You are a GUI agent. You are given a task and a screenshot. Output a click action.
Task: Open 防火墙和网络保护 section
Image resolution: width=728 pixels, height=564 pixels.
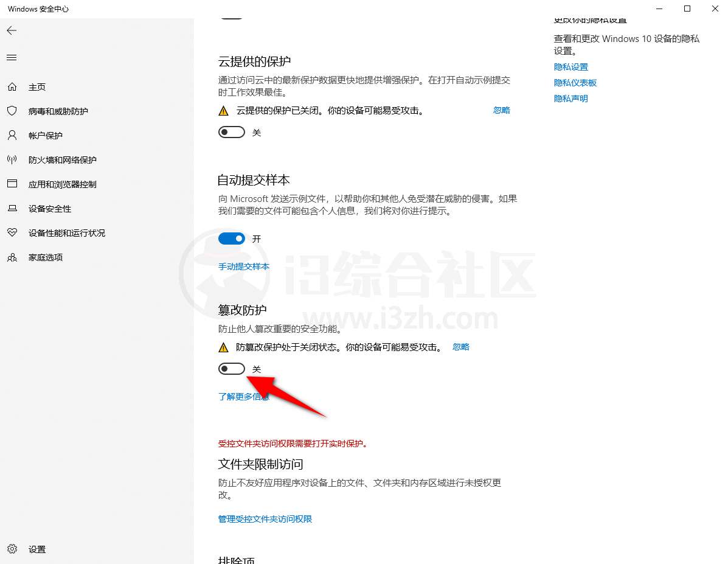coord(62,160)
